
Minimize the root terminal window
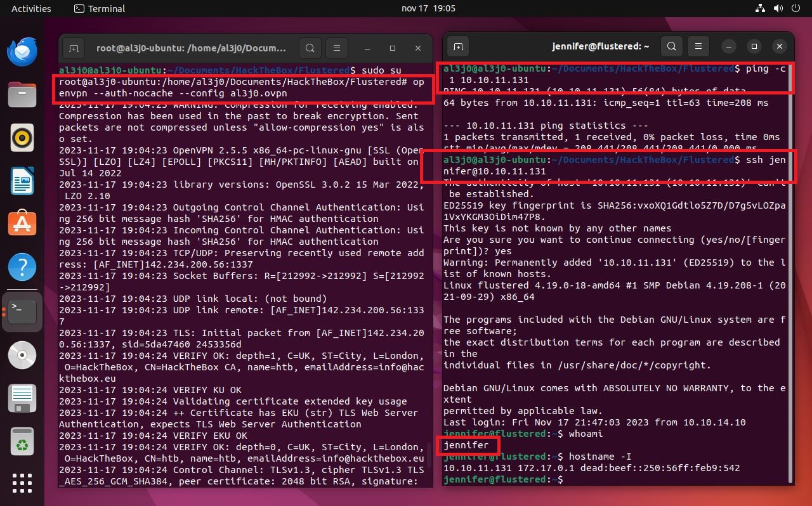pos(367,48)
